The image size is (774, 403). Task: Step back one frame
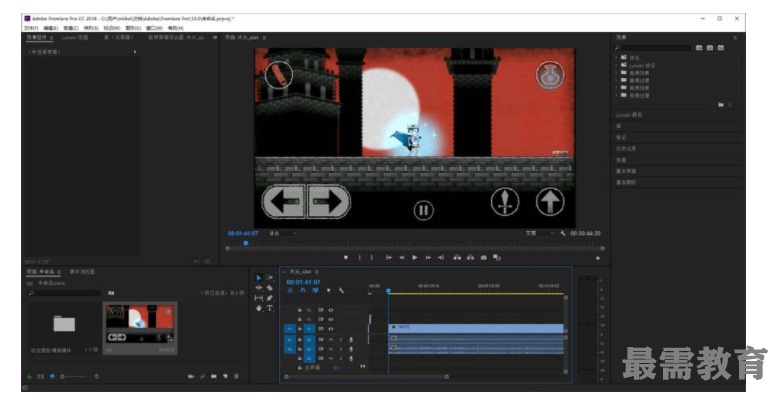[x=402, y=257]
